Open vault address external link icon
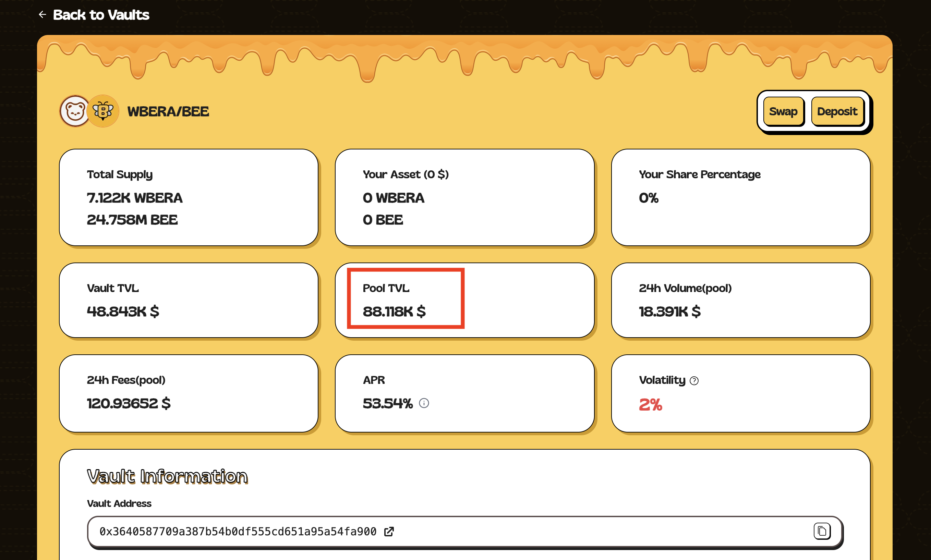 389,532
